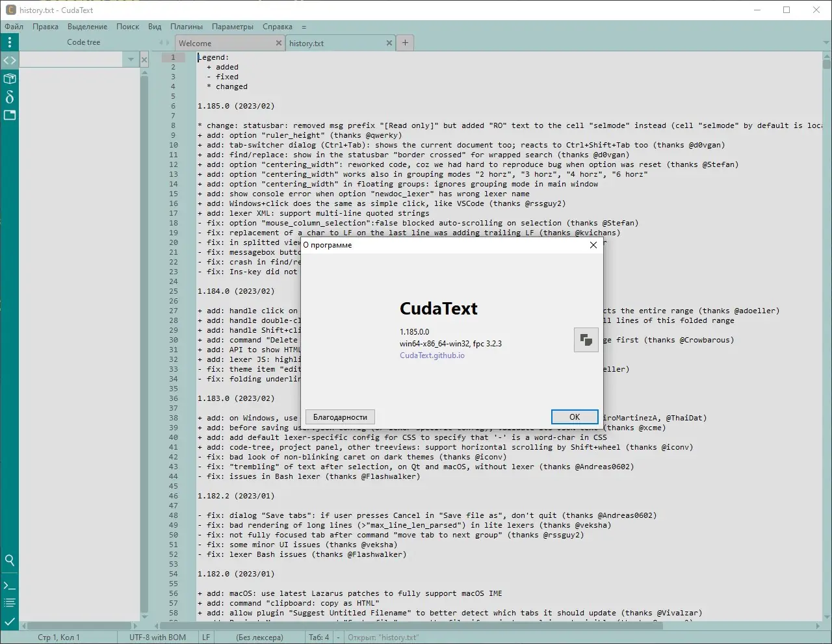Viewport: 832px width, 644px height.
Task: Open the Правка menu
Action: [x=45, y=27]
